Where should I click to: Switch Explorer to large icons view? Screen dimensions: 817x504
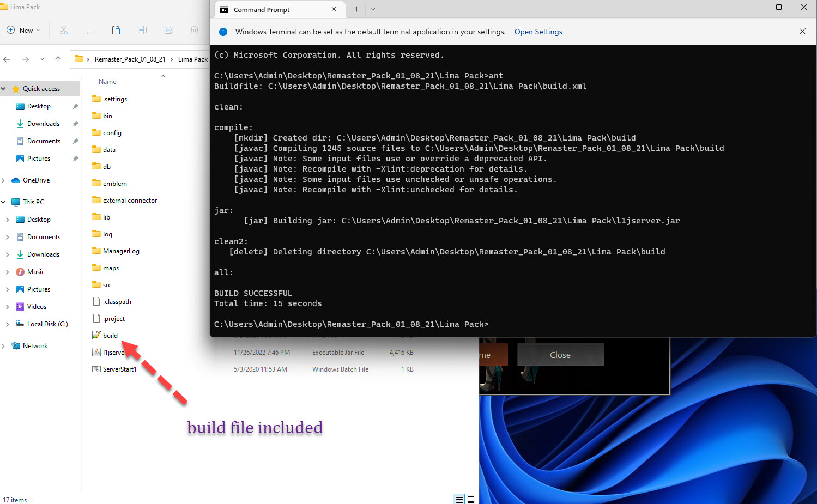click(x=471, y=500)
